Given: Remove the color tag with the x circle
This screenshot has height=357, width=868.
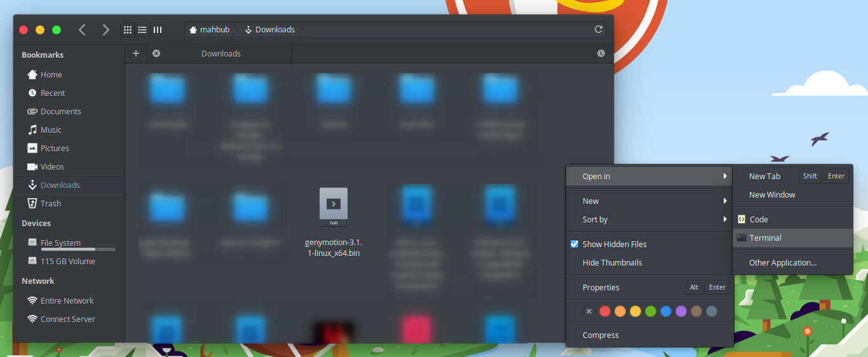Looking at the screenshot, I should 589,311.
